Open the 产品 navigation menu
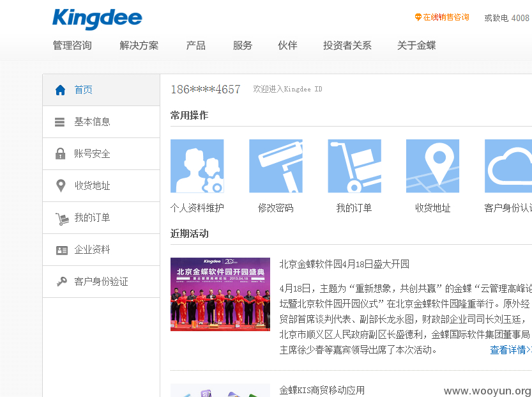532x397 pixels. pyautogui.click(x=196, y=45)
